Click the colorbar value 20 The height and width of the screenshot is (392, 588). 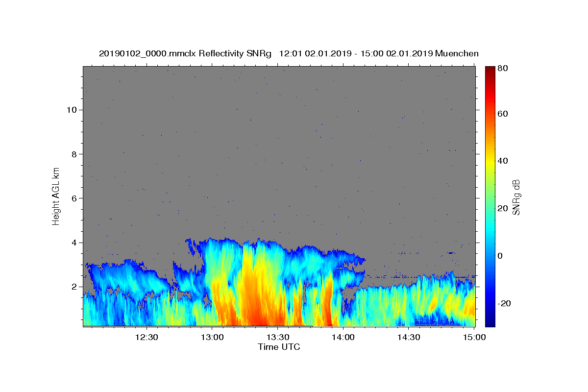502,208
